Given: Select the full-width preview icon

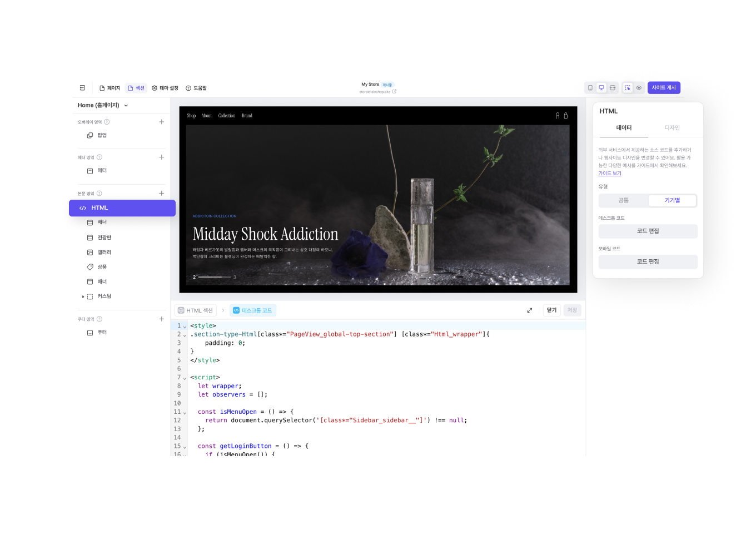Looking at the screenshot, I should pos(613,88).
